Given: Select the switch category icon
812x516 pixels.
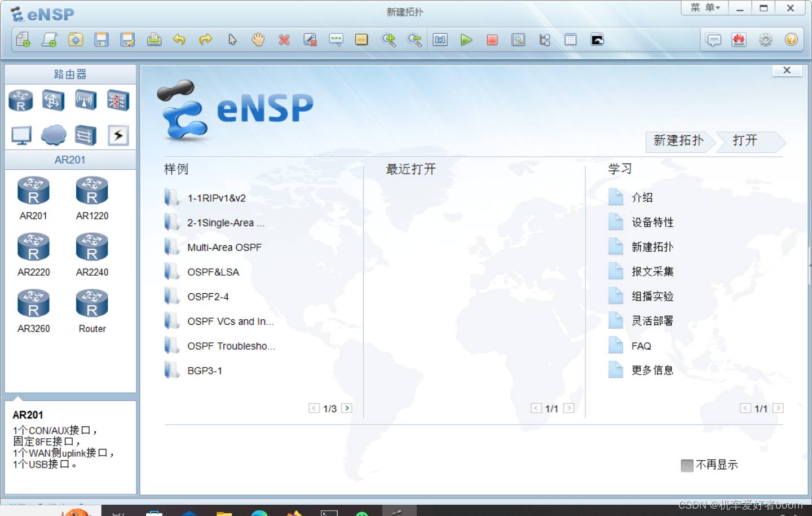Looking at the screenshot, I should point(53,101).
